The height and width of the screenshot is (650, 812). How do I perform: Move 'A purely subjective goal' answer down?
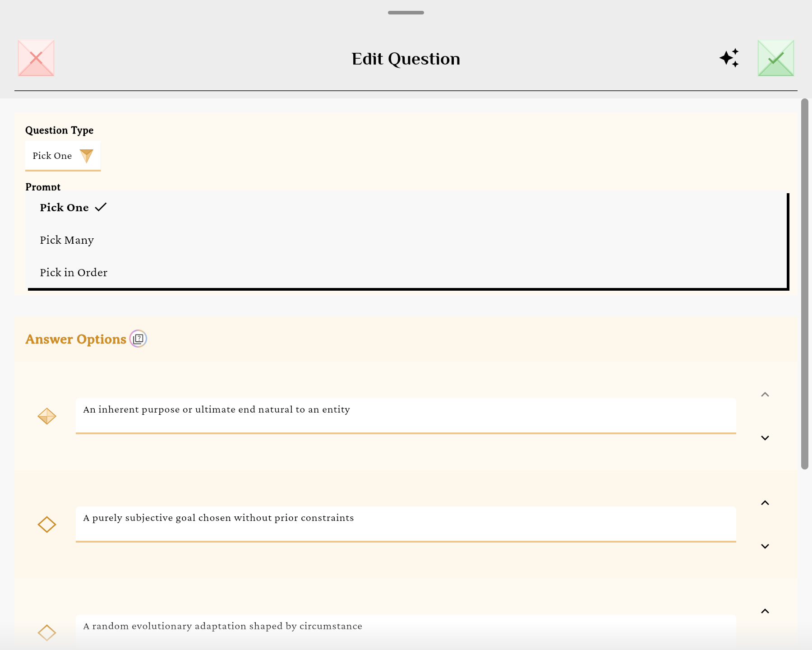765,546
